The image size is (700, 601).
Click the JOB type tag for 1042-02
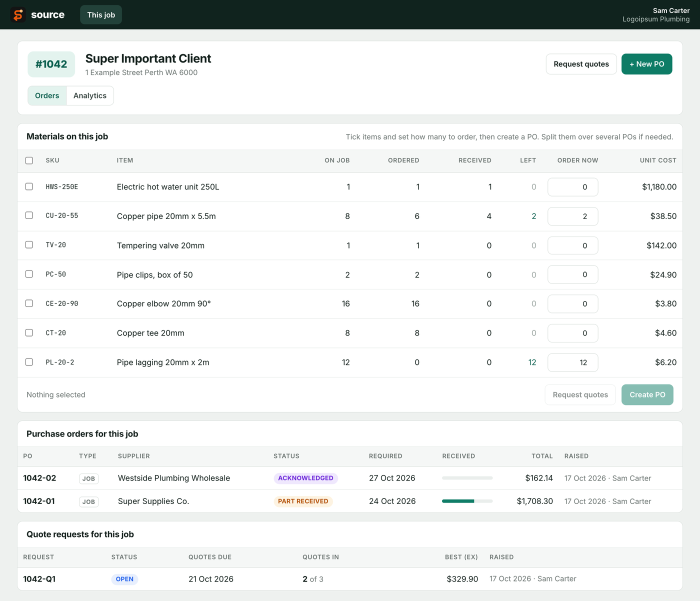(88, 478)
